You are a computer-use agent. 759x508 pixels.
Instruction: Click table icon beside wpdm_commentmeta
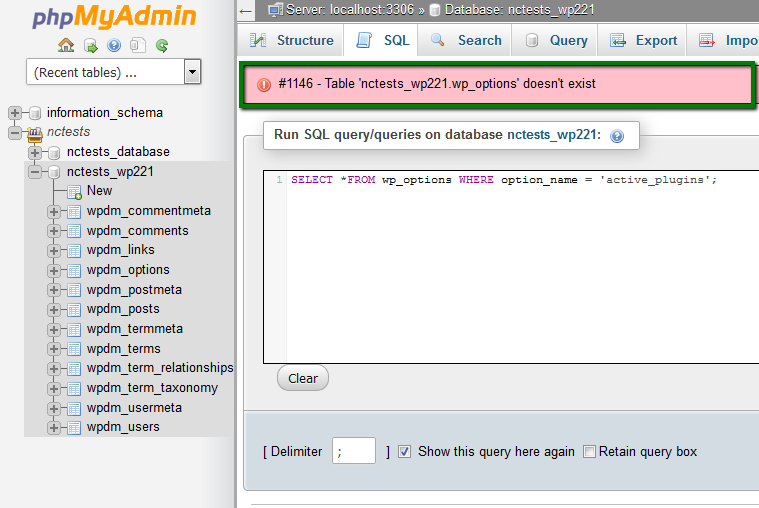pyautogui.click(x=74, y=212)
